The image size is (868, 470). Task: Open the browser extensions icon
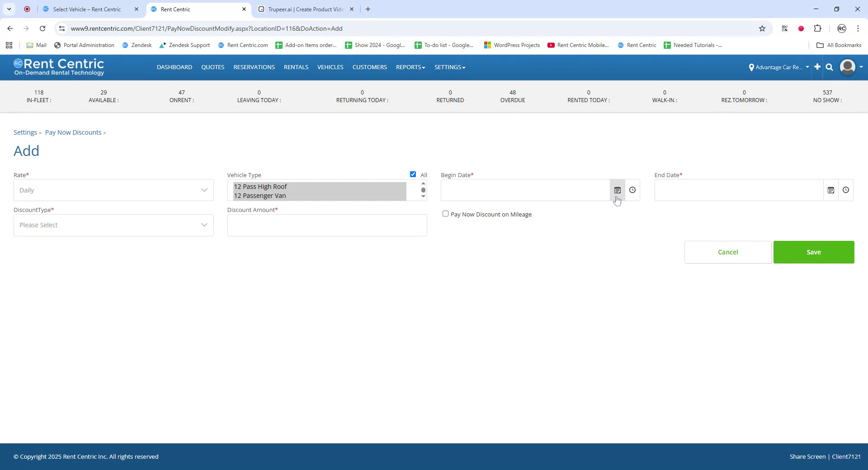tap(818, 28)
